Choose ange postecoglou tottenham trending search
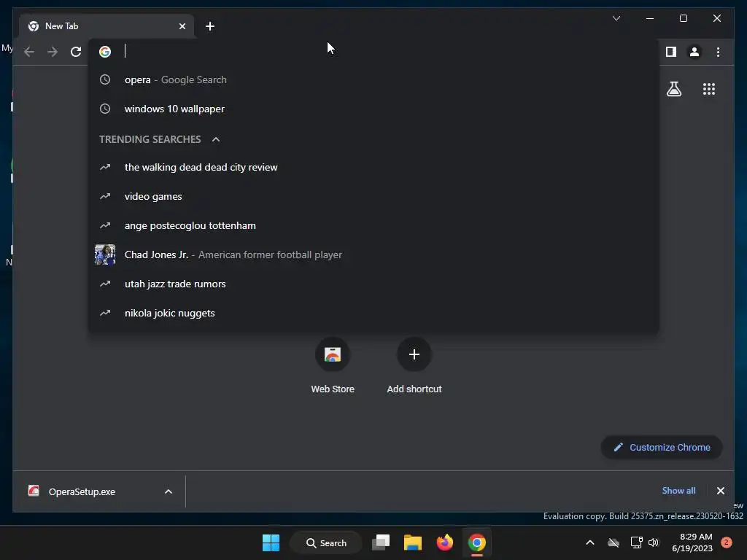 tap(373, 226)
